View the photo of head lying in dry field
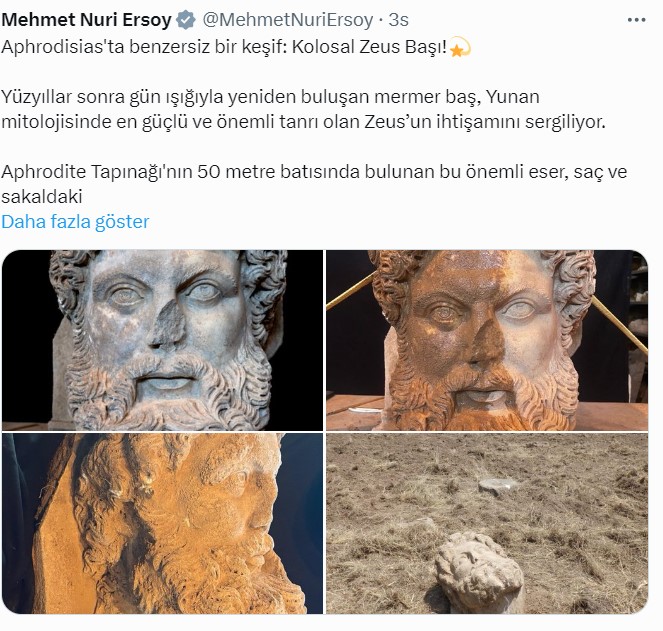Image resolution: width=663 pixels, height=631 pixels. point(487,523)
